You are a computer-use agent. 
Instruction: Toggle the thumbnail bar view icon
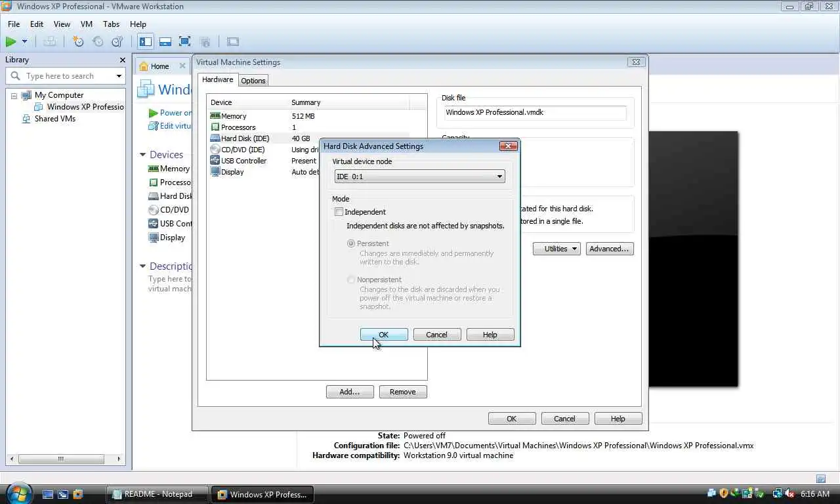coord(165,41)
